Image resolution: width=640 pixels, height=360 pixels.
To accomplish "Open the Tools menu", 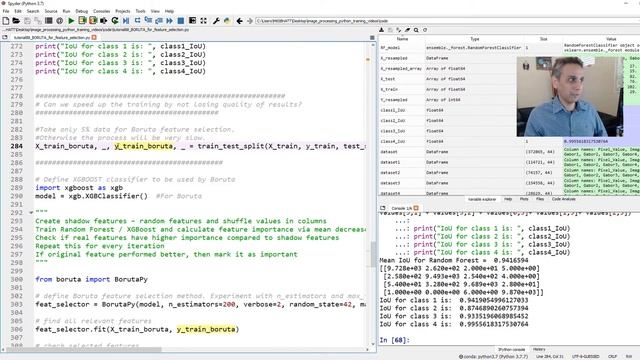I will (140, 11).
